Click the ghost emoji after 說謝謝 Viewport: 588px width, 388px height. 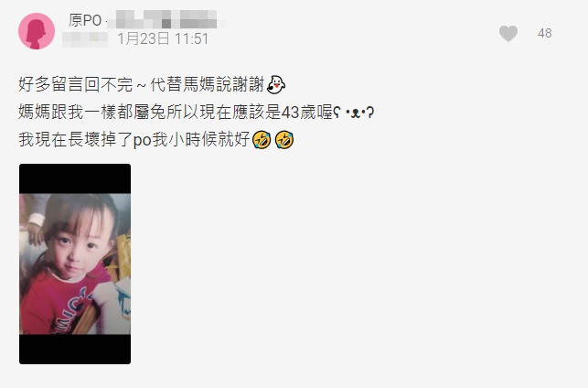coord(275,84)
